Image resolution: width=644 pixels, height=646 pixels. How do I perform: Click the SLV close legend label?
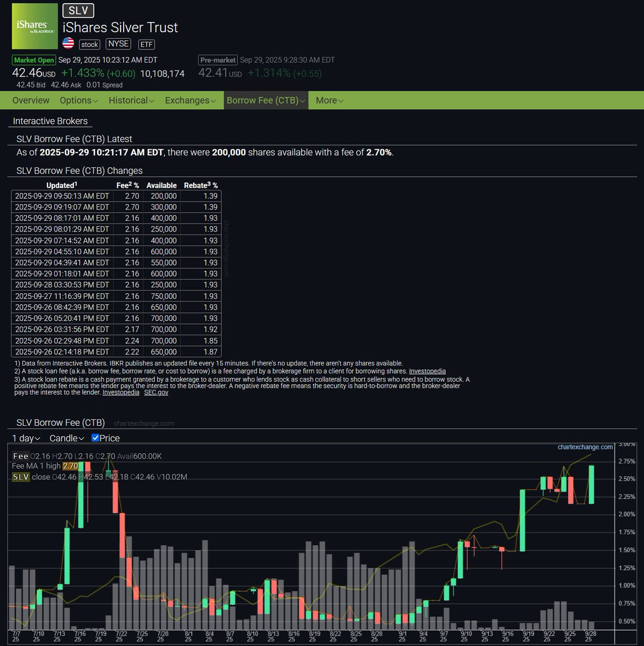click(x=31, y=477)
